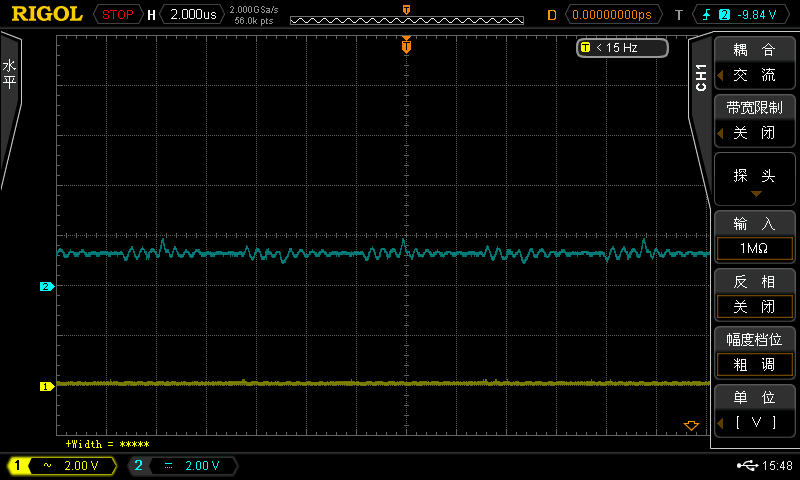This screenshot has height=480, width=800.
Task: Click the H horizontal label
Action: click(x=151, y=15)
